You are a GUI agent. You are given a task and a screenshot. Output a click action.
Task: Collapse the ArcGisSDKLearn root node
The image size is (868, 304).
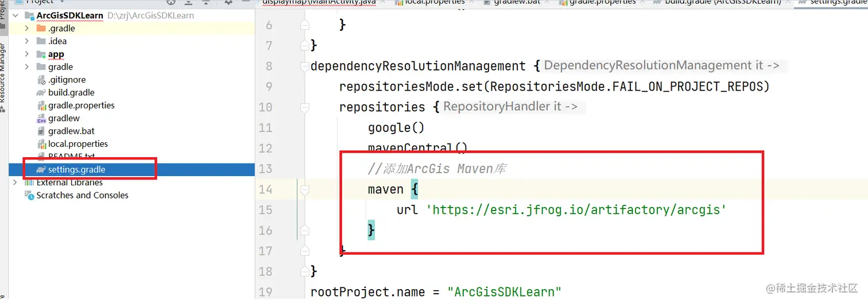click(15, 15)
